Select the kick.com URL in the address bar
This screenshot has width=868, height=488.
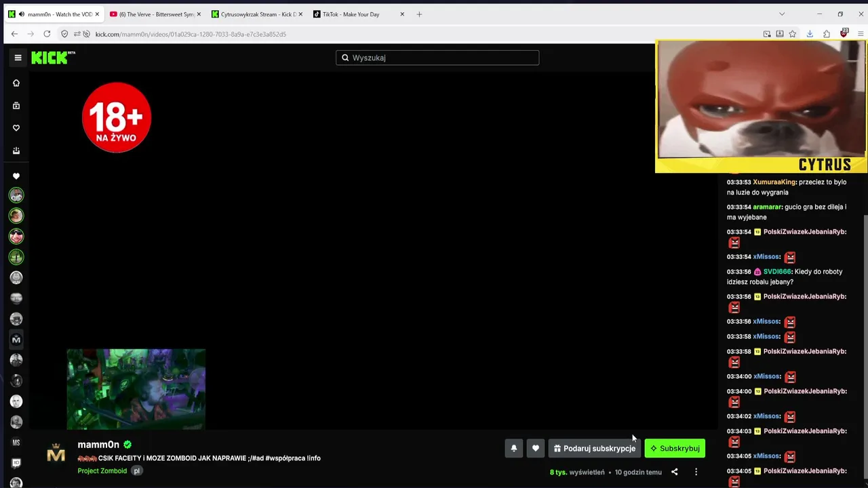tap(191, 34)
